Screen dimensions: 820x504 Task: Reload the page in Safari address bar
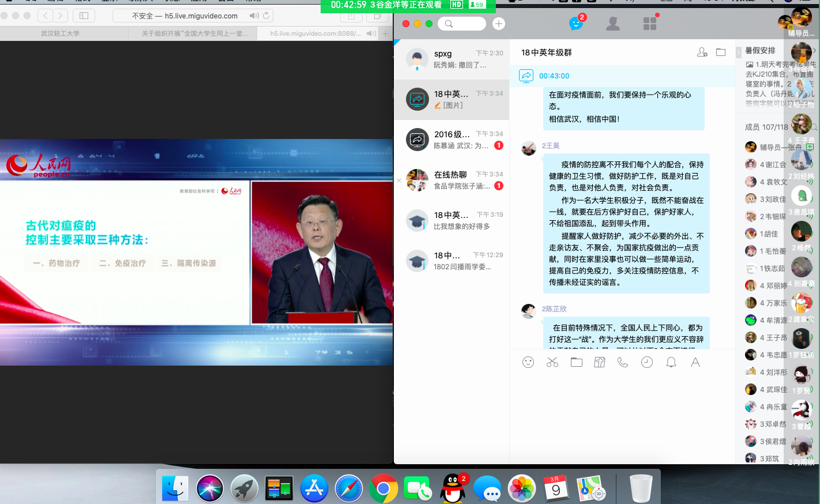tap(266, 16)
